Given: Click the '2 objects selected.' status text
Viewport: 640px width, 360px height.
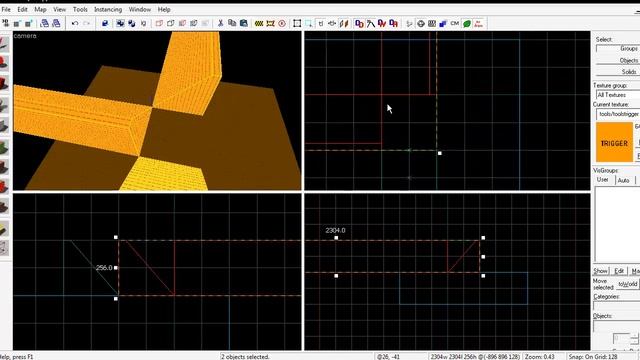Looking at the screenshot, I should (x=246, y=357).
